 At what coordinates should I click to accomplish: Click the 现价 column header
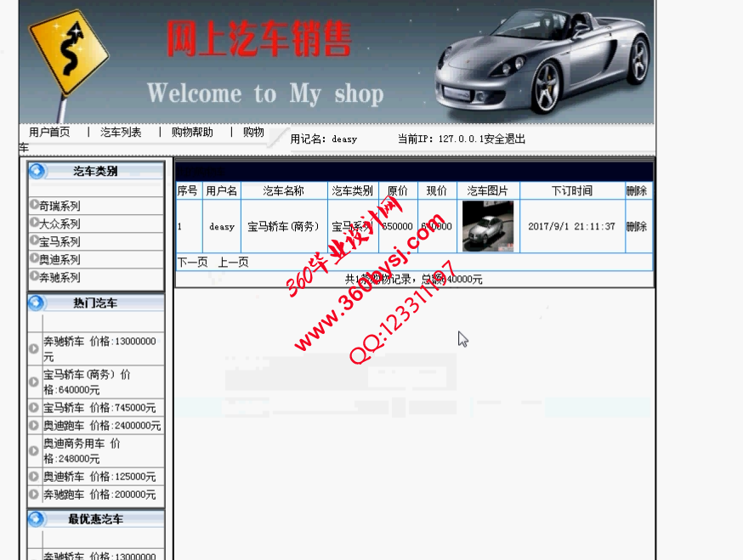tap(436, 190)
